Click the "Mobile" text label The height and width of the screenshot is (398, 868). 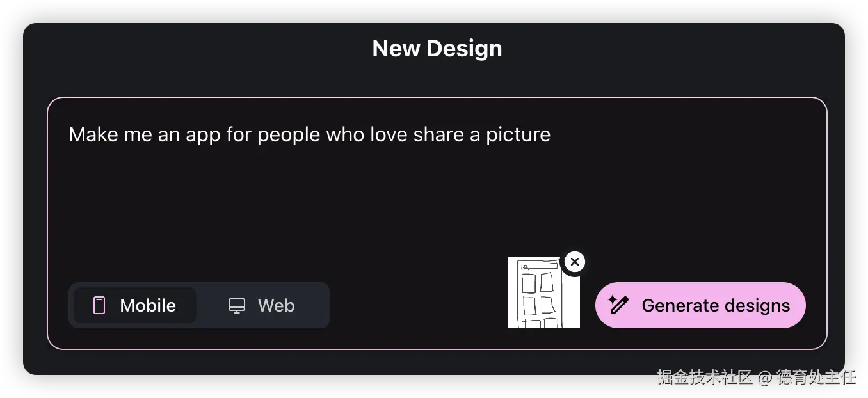point(148,305)
